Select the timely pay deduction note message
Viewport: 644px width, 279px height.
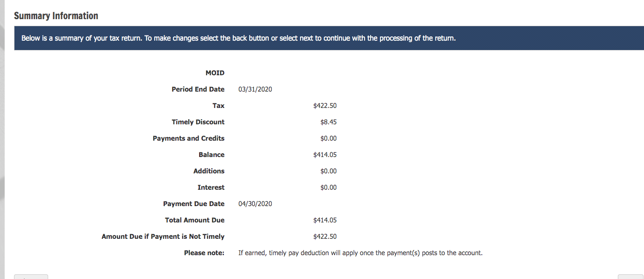[x=360, y=252]
